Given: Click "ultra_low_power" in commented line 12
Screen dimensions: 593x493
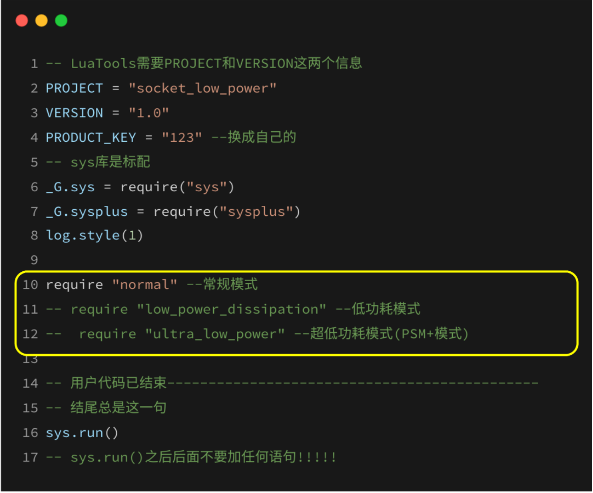Looking at the screenshot, I should click(215, 334).
